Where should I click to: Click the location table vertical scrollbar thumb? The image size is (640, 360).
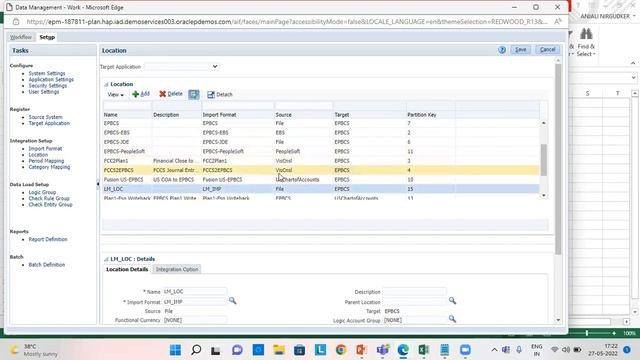pos(543,160)
